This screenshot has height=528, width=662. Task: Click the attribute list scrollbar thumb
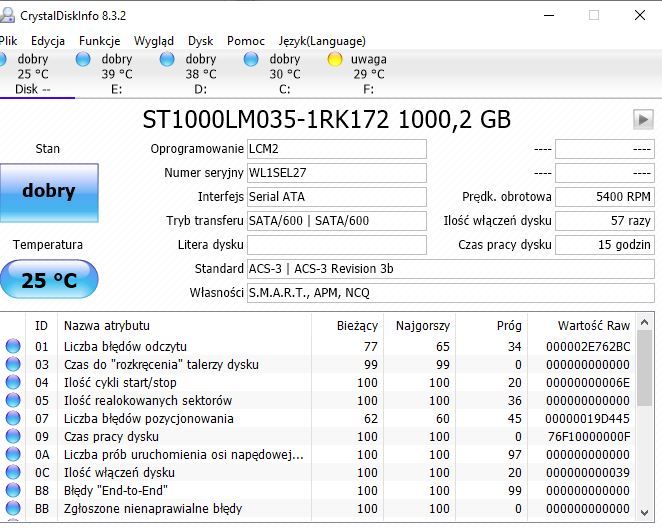[x=644, y=368]
